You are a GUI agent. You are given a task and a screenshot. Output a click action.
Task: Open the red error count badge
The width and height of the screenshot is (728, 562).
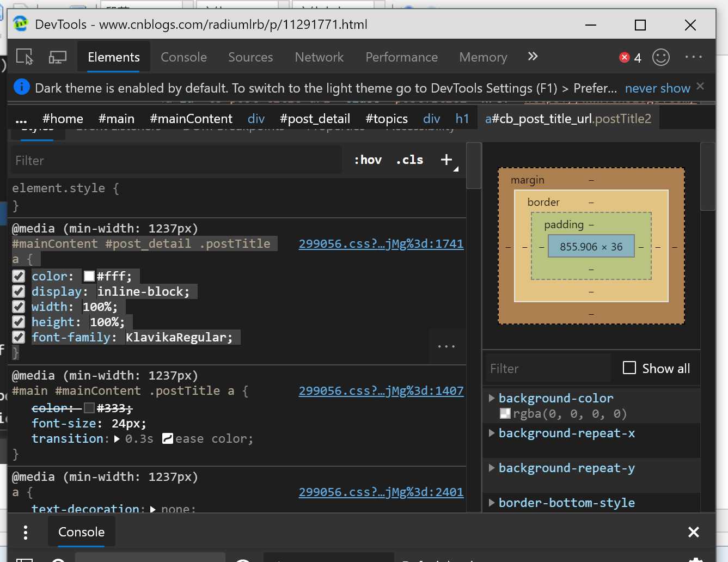pos(631,57)
